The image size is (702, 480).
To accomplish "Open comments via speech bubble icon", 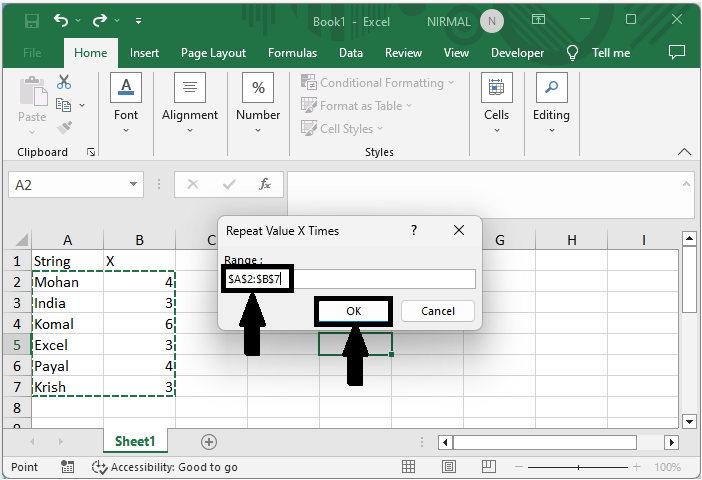I will click(x=677, y=52).
